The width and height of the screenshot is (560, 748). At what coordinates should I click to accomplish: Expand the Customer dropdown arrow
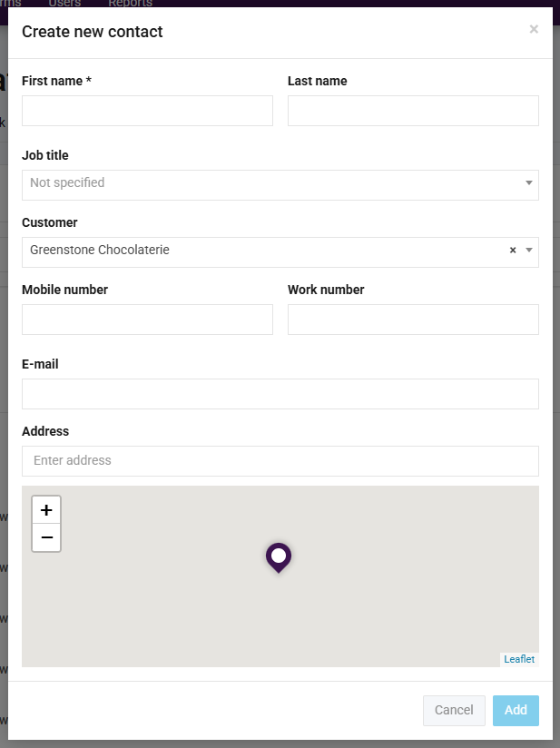pyautogui.click(x=529, y=251)
